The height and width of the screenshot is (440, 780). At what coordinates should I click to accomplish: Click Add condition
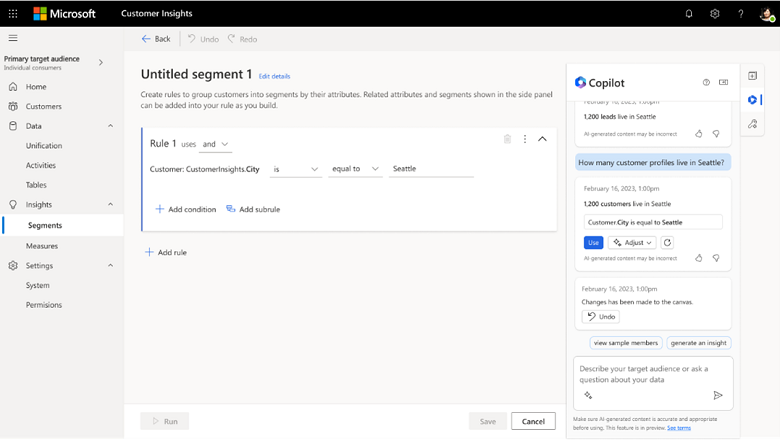186,209
